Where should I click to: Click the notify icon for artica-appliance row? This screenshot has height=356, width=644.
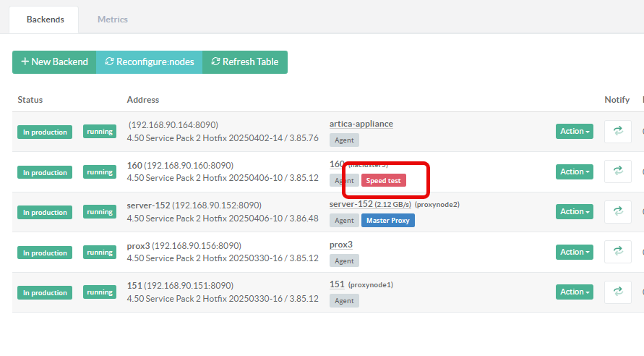pos(617,131)
